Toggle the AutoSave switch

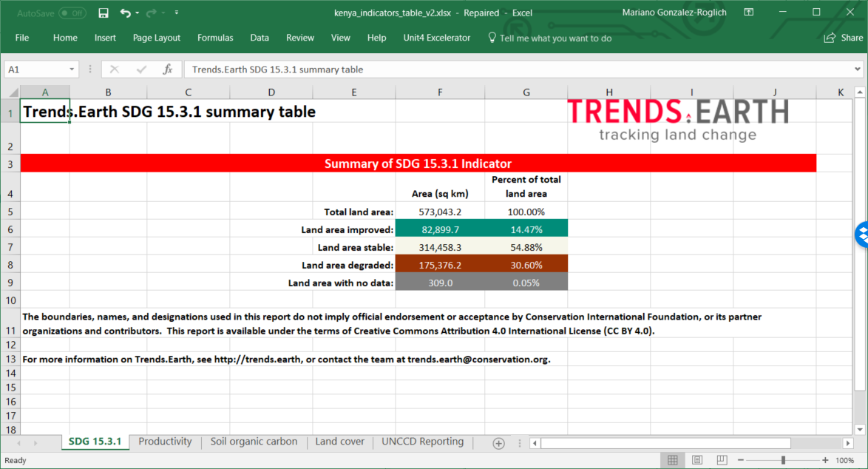click(72, 13)
